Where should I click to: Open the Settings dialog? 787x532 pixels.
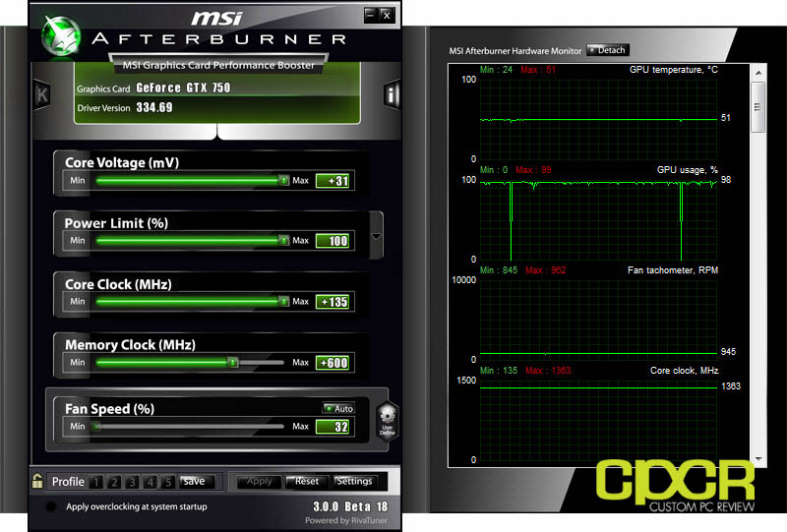point(354,481)
